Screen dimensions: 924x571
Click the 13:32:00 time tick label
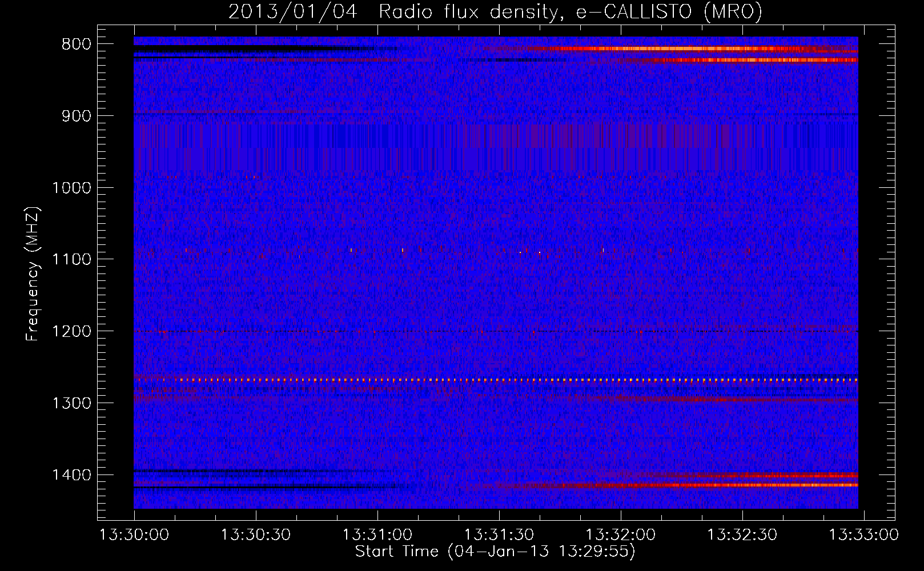[621, 535]
